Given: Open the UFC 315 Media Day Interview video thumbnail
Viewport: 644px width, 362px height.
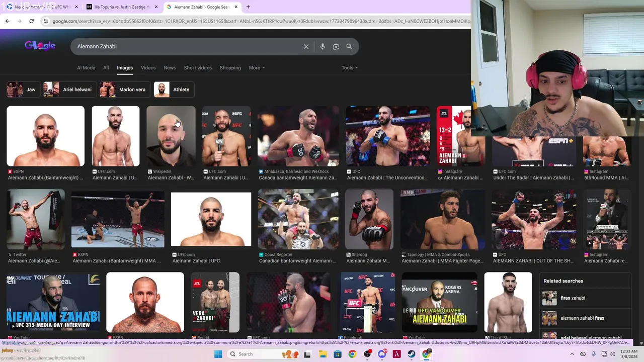Looking at the screenshot, I should point(53,302).
